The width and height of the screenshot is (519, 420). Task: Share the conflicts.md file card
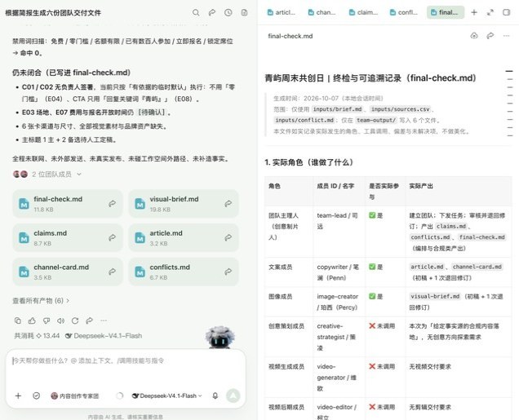click(228, 272)
